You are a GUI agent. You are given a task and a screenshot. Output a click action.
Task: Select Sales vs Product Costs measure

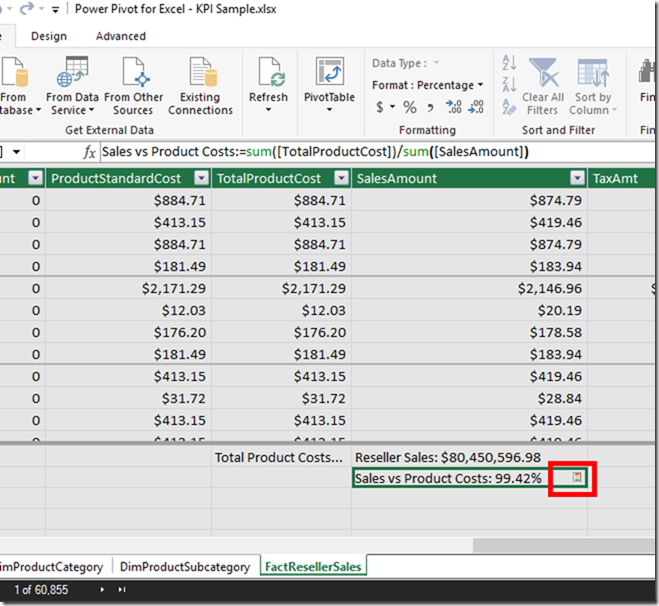(x=469, y=478)
